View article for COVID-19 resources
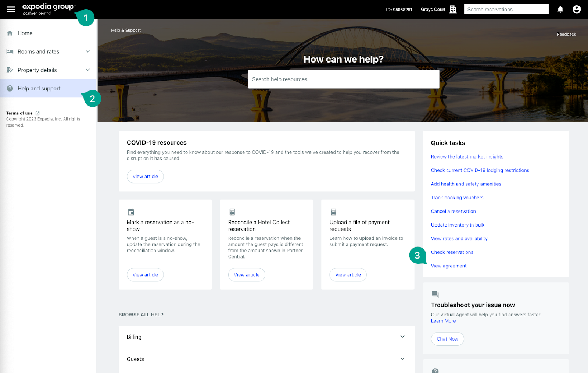Image resolution: width=588 pixels, height=373 pixels. pos(145,177)
